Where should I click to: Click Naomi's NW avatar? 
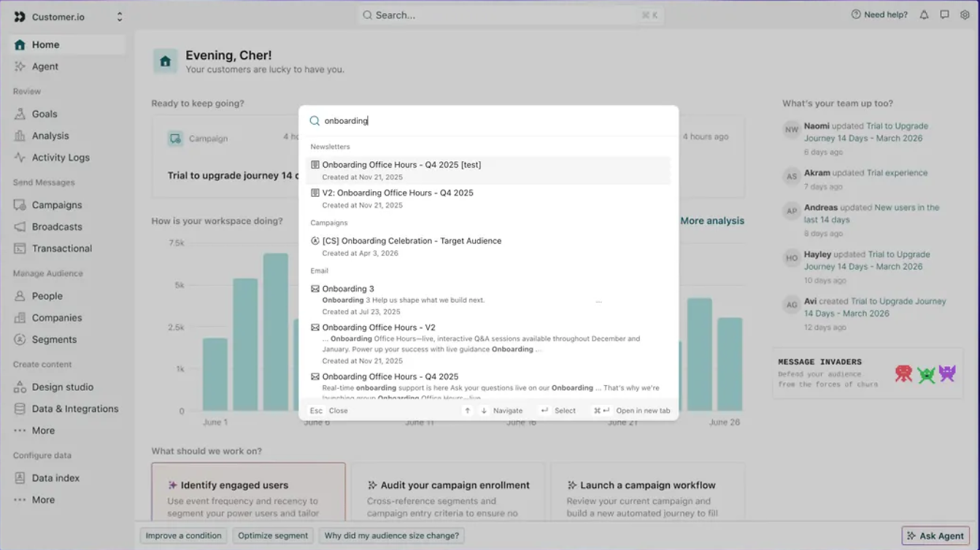[x=792, y=130]
